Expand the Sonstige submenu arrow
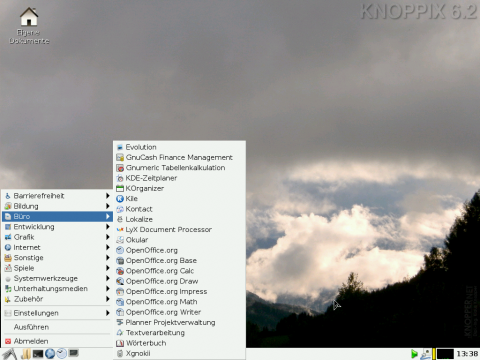 click(108, 258)
